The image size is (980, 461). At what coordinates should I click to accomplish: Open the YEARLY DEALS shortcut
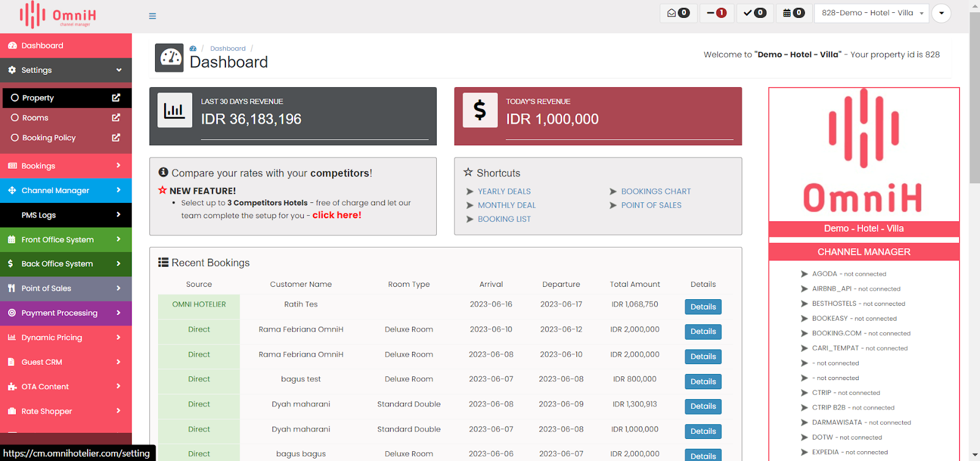click(504, 191)
